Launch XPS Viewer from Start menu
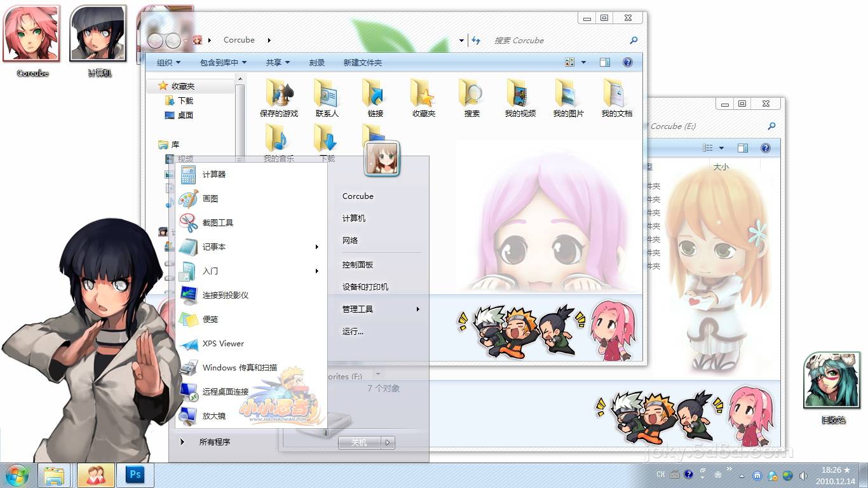The image size is (868, 488). click(x=250, y=343)
